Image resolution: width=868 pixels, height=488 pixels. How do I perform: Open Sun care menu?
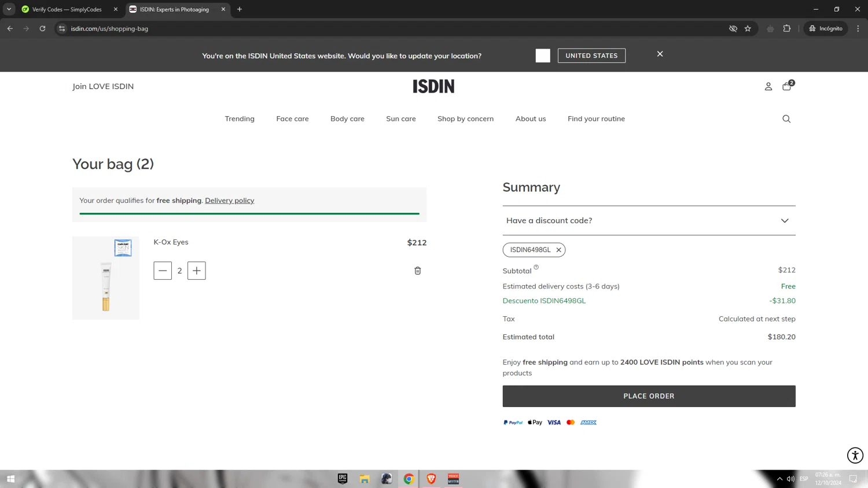pos(401,119)
